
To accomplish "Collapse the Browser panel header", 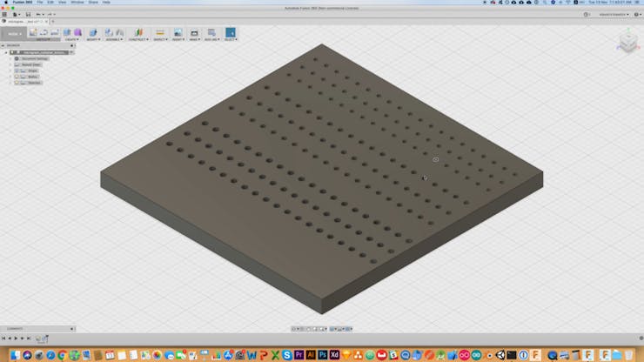I will click(3, 45).
